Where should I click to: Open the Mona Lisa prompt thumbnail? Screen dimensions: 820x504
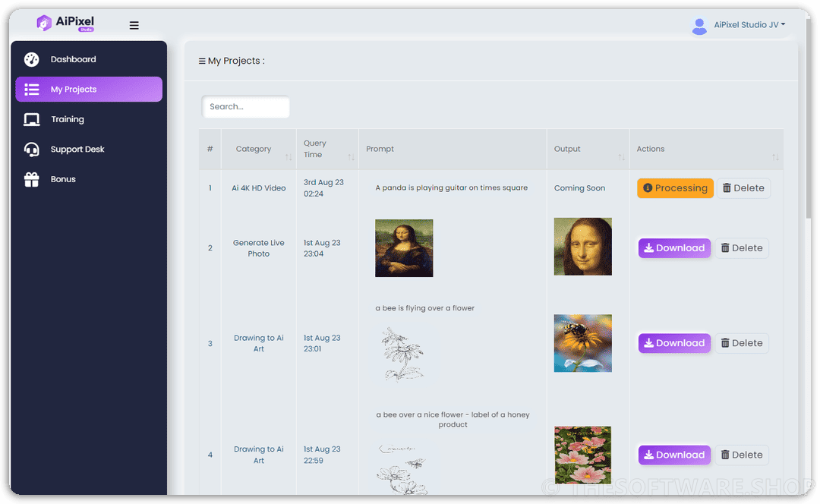[x=404, y=248]
